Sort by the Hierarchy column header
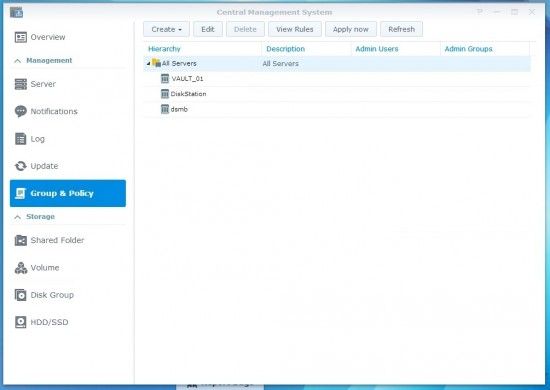Viewport: 550px width, 390px height. pos(202,49)
